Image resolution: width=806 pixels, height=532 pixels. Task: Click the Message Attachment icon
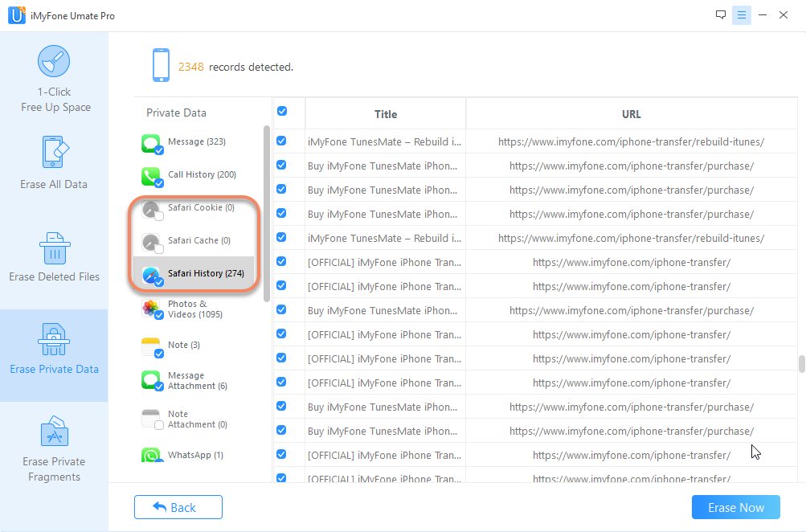(152, 380)
